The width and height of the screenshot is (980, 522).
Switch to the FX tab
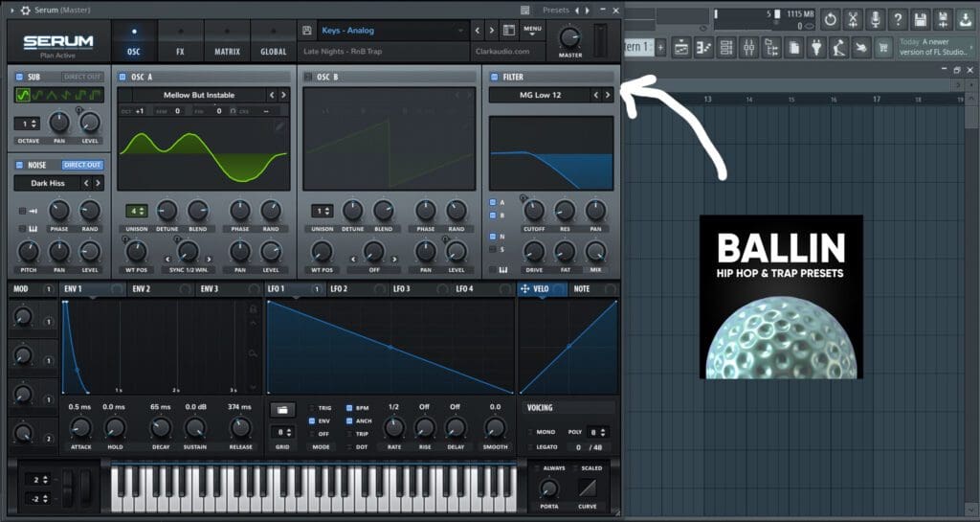pyautogui.click(x=180, y=41)
